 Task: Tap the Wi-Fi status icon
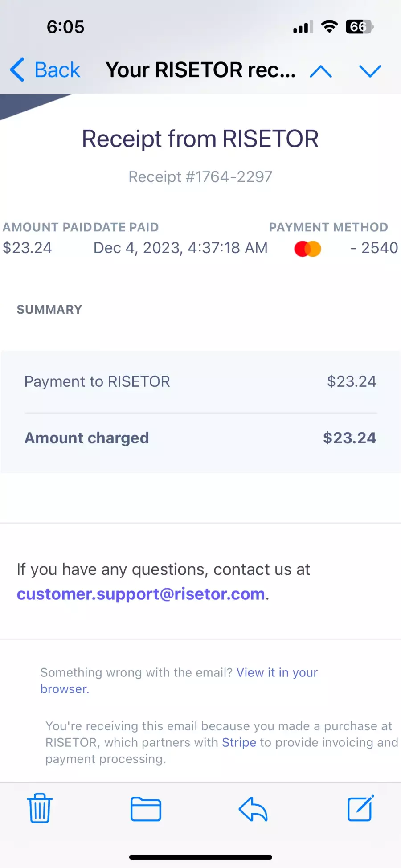pyautogui.click(x=329, y=27)
